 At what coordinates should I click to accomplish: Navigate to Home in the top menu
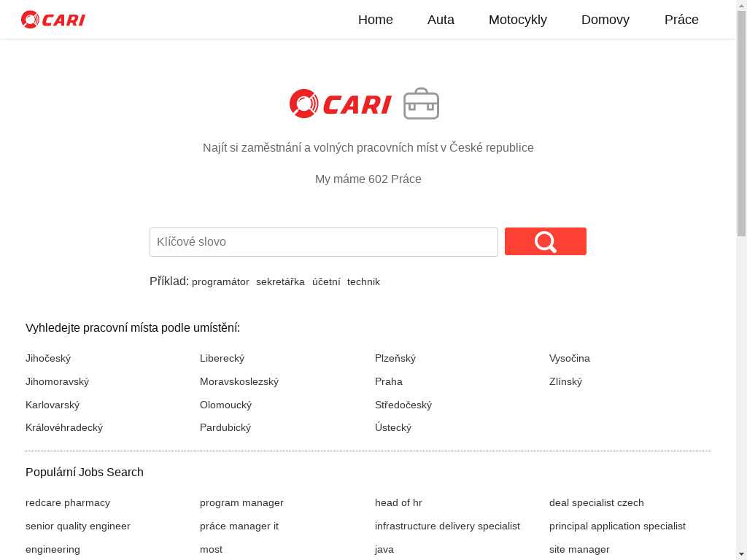[x=375, y=20]
